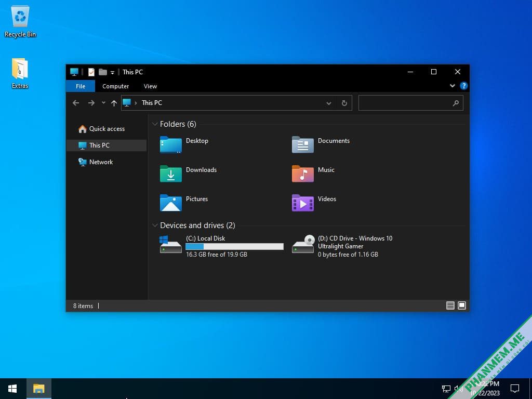Close the This PC window
The width and height of the screenshot is (532, 399).
[457, 72]
